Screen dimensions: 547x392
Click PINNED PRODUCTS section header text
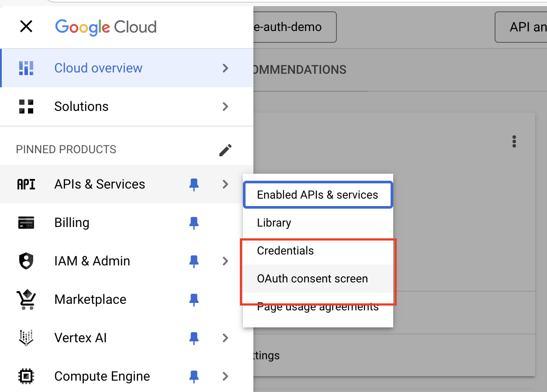point(66,149)
